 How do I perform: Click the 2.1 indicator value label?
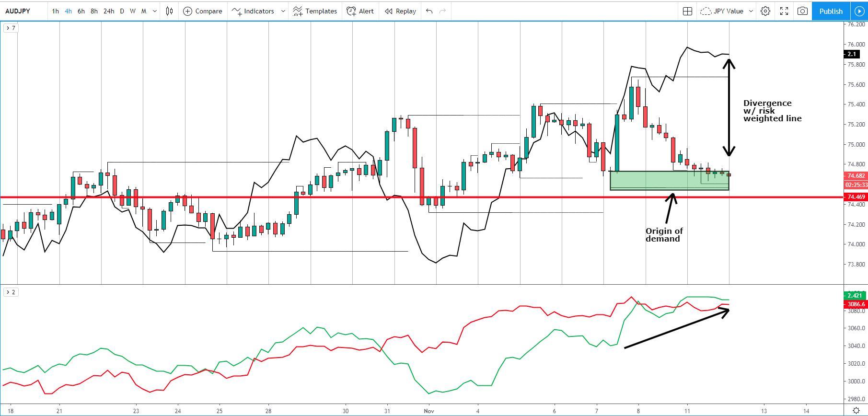point(852,54)
